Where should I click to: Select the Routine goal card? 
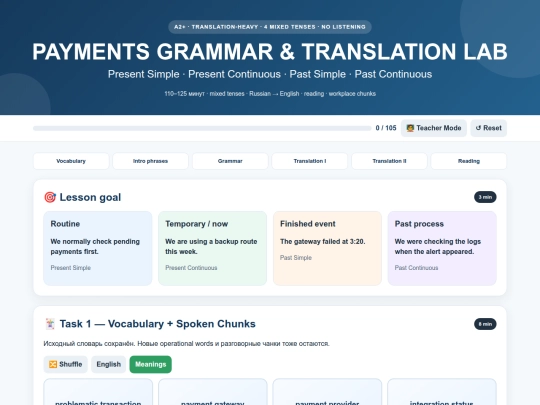tap(98, 248)
